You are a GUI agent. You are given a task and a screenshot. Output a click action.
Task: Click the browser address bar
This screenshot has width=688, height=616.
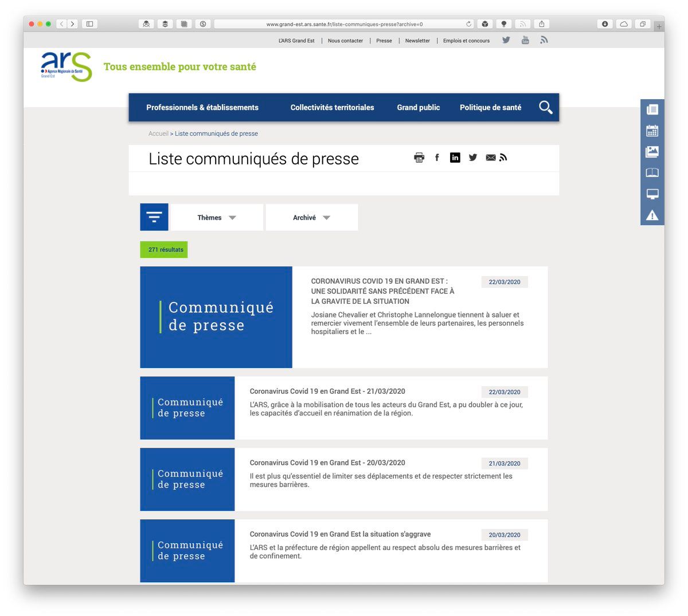pyautogui.click(x=344, y=24)
